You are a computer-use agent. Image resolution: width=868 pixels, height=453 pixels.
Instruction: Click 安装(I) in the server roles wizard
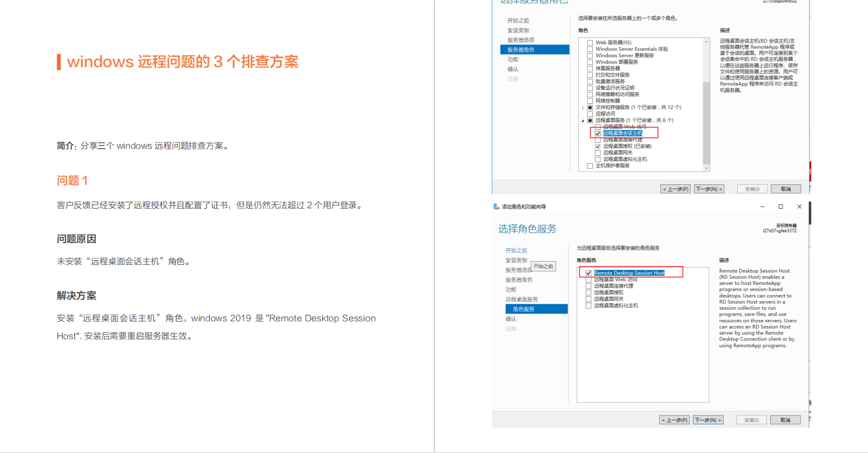(x=752, y=189)
